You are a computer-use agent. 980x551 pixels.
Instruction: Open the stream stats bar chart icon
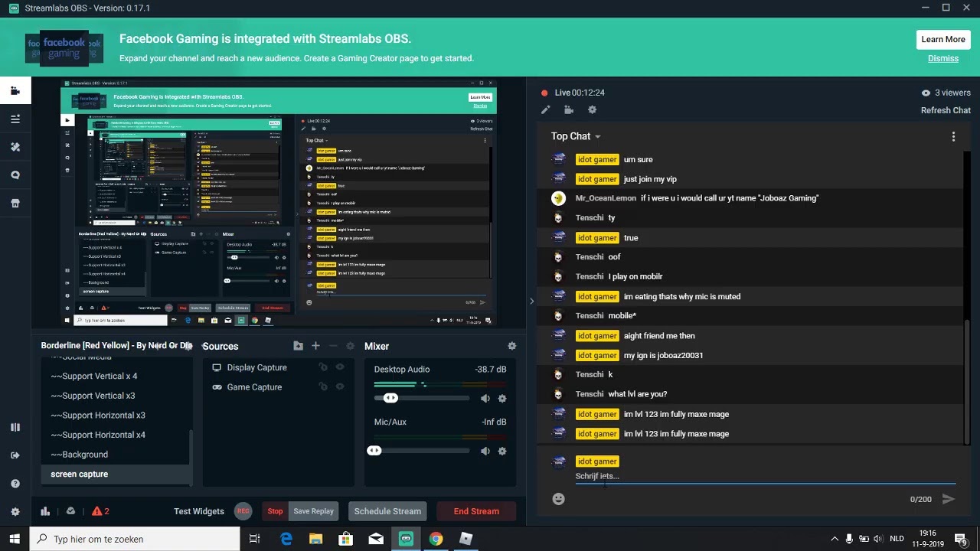pyautogui.click(x=45, y=511)
